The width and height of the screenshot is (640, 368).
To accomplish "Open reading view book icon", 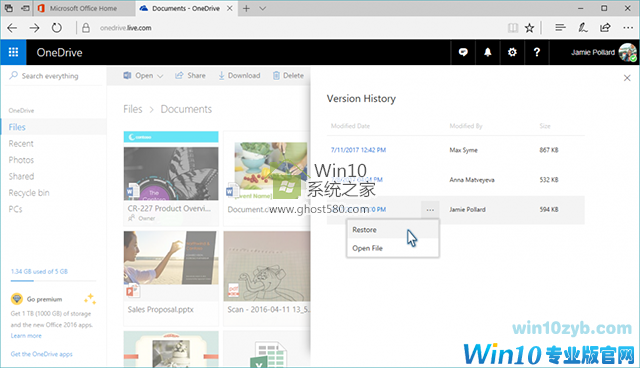I will (513, 28).
